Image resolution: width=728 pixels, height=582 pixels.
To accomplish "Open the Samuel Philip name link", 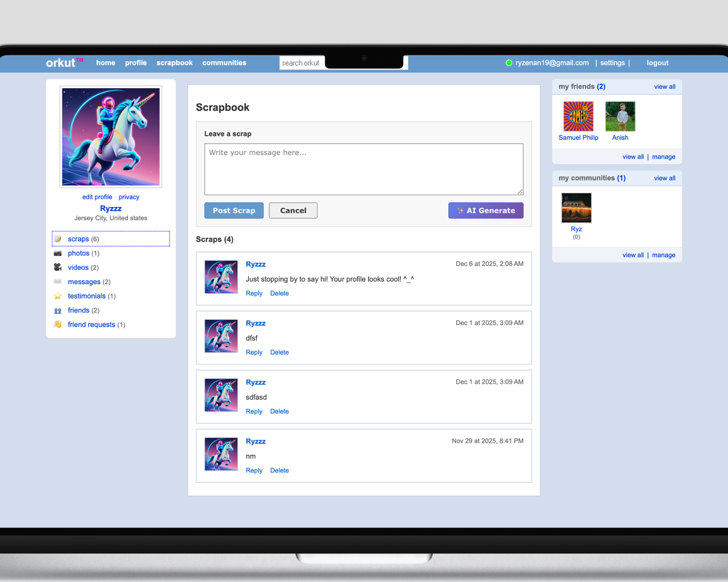I will tap(578, 138).
